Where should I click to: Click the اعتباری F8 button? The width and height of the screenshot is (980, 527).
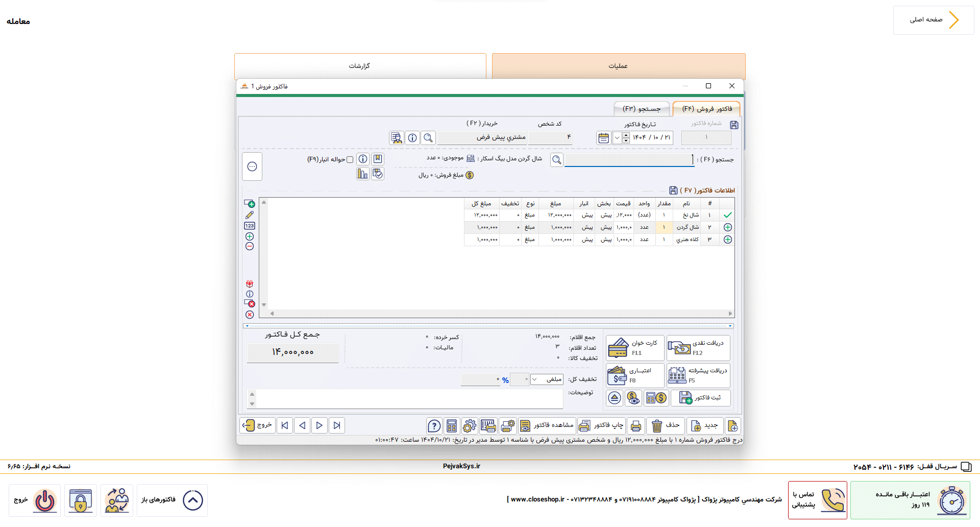point(635,375)
